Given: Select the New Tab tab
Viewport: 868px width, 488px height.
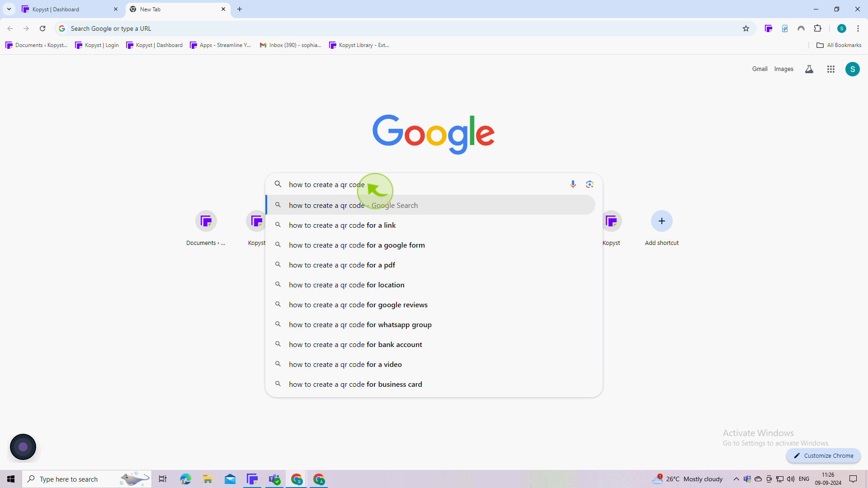Looking at the screenshot, I should pyautogui.click(x=178, y=9).
